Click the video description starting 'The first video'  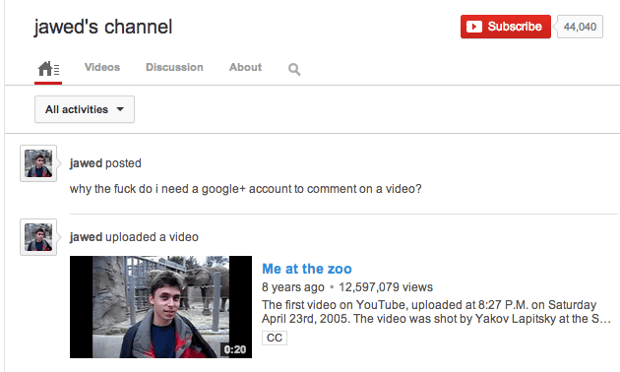point(436,312)
